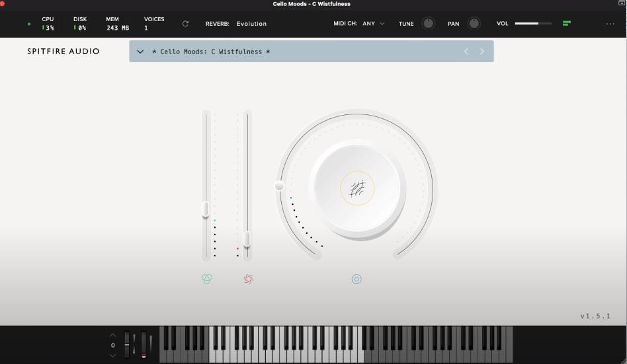Click the blue reverb target icon
The image size is (627, 364).
(356, 279)
